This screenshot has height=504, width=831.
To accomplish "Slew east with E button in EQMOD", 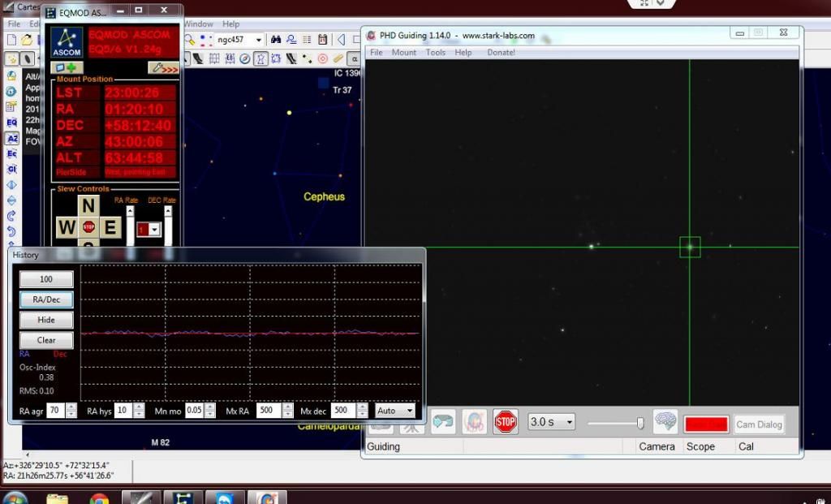I will click(x=110, y=227).
